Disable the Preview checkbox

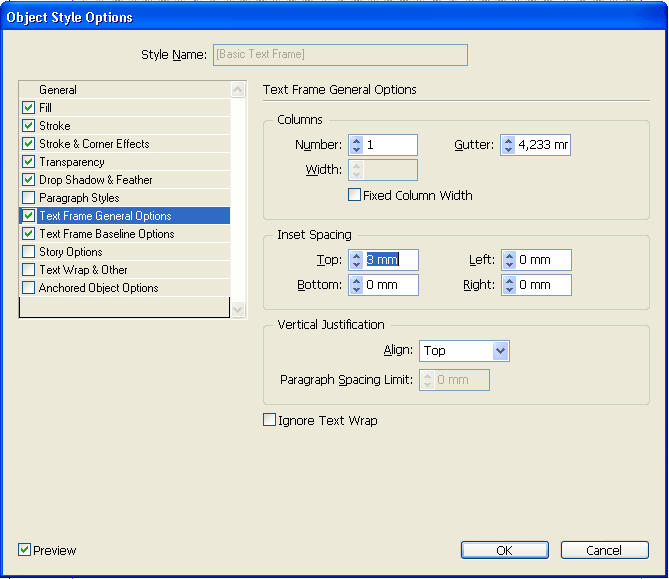point(24,550)
